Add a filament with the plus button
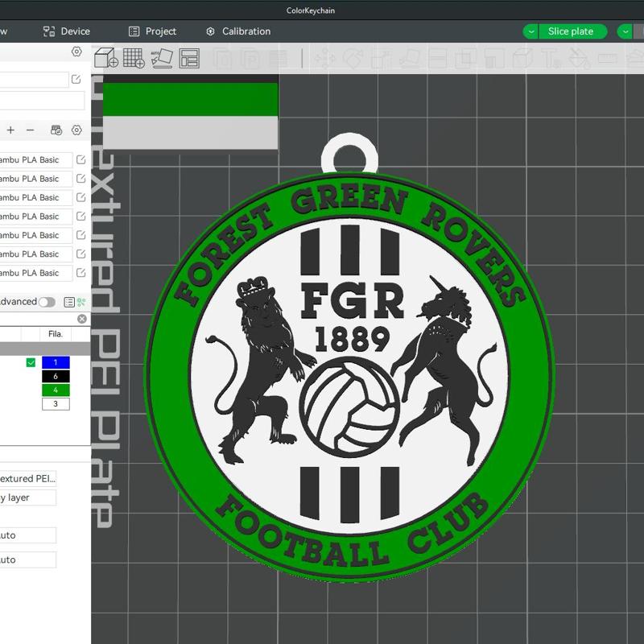The image size is (644, 644). [11, 130]
